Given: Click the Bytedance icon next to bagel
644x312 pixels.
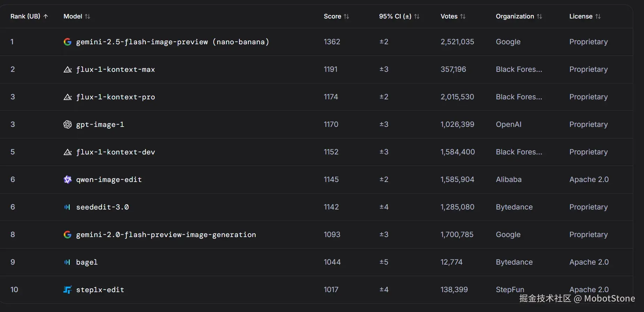Looking at the screenshot, I should click(67, 262).
